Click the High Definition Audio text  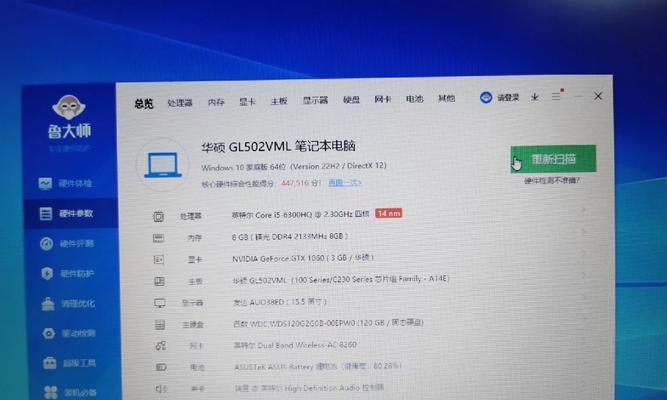(309, 388)
